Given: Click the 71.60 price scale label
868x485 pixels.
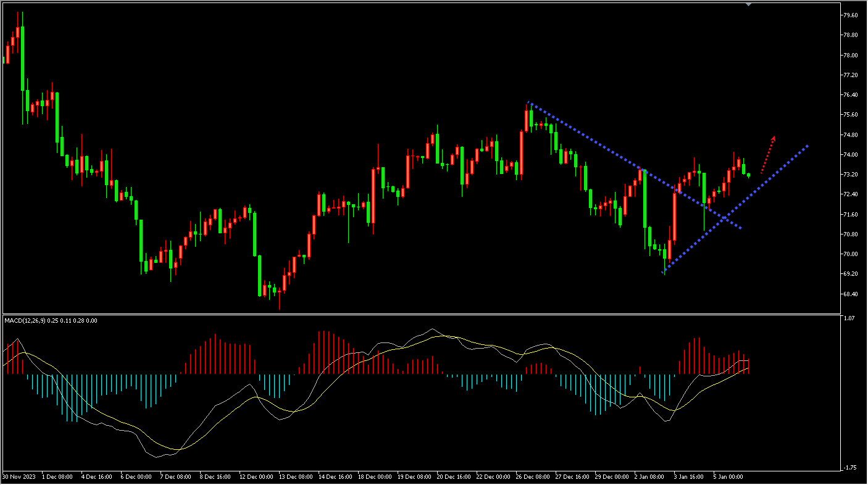Looking at the screenshot, I should click(849, 214).
